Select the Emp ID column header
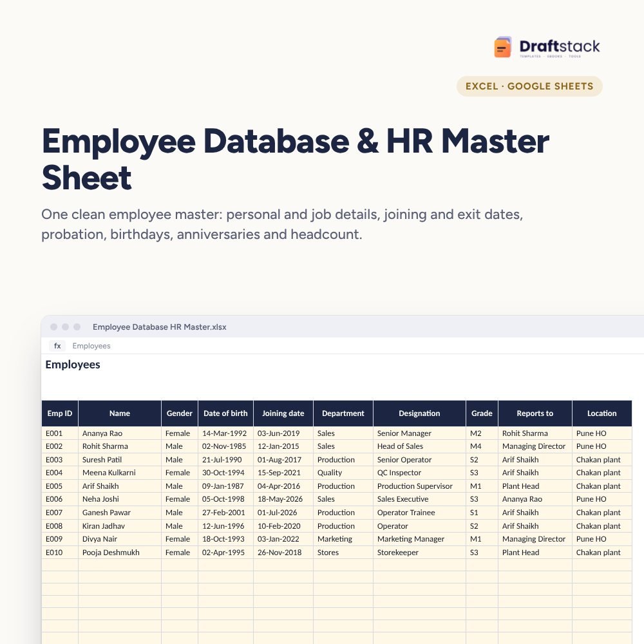Viewport: 644px width, 644px height. tap(60, 413)
